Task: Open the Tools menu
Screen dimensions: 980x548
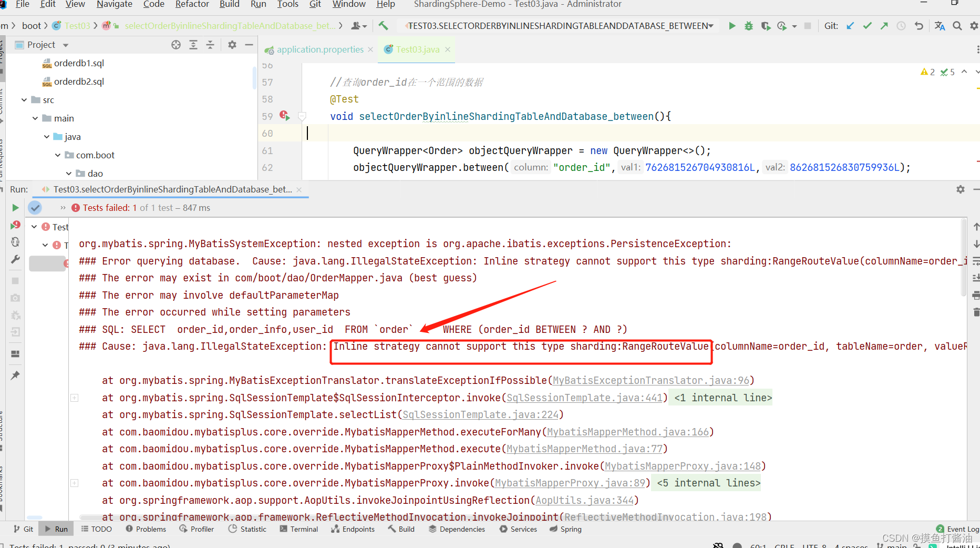Action: (288, 5)
